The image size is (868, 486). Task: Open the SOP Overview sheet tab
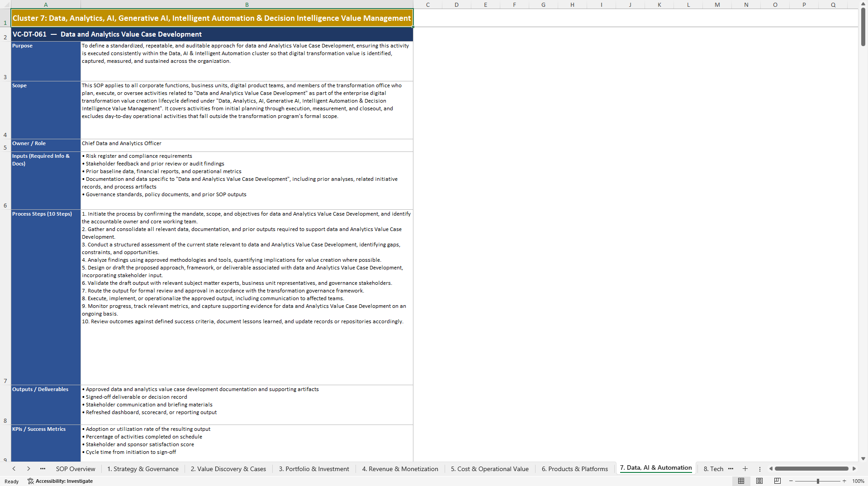(76, 469)
